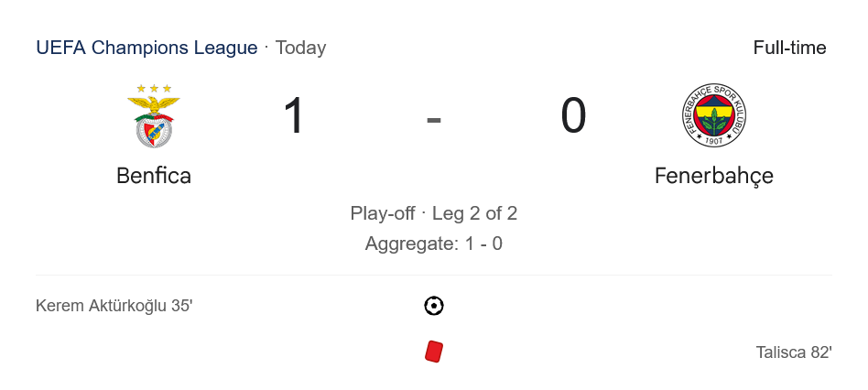868x390 pixels.
Task: Click the divider line above match events
Action: (x=434, y=275)
